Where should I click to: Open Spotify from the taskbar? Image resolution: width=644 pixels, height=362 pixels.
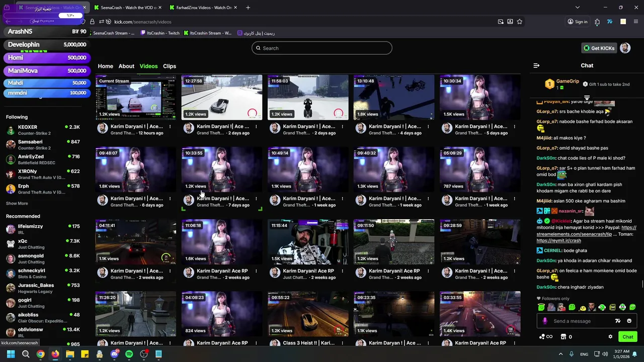[x=129, y=354]
